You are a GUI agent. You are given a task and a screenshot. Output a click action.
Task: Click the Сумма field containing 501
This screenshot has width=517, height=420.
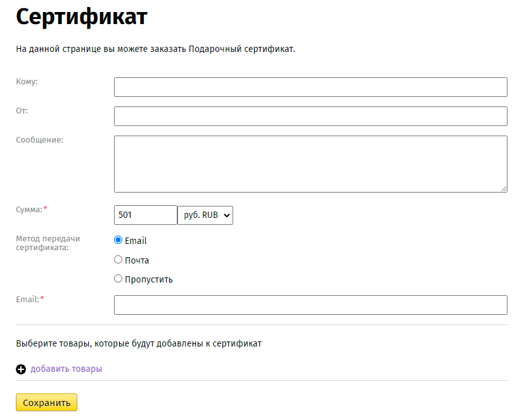click(x=146, y=215)
